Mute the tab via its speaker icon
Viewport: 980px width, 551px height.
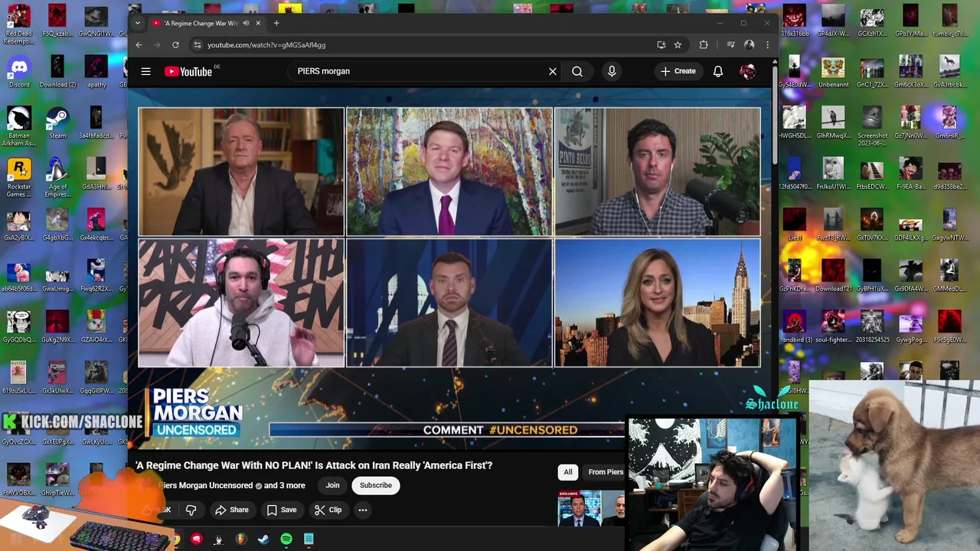(x=246, y=23)
